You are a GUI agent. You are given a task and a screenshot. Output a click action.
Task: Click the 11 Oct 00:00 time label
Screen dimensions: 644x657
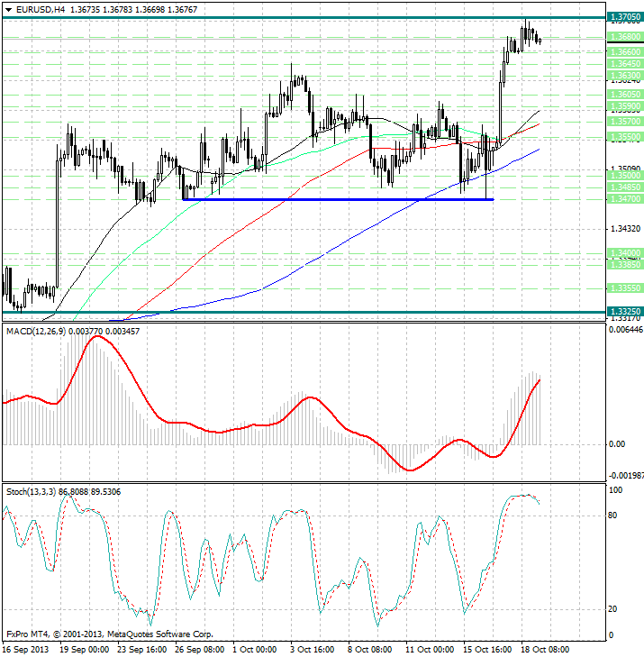(430, 650)
